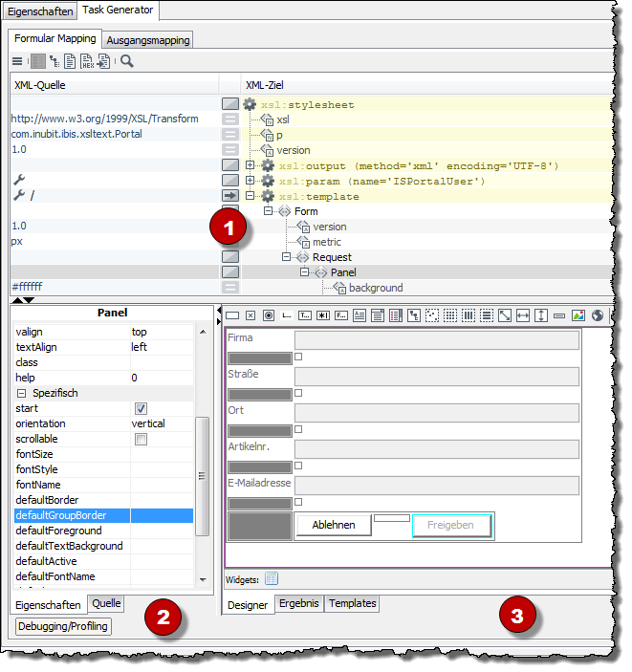Click the diagonal resize arrow icon
The height and width of the screenshot is (672, 632).
click(505, 315)
